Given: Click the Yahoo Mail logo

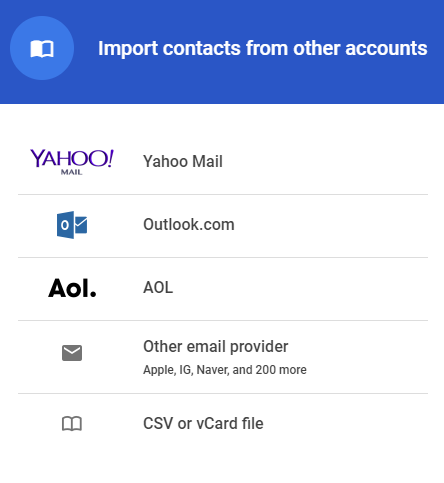Looking at the screenshot, I should click(72, 162).
